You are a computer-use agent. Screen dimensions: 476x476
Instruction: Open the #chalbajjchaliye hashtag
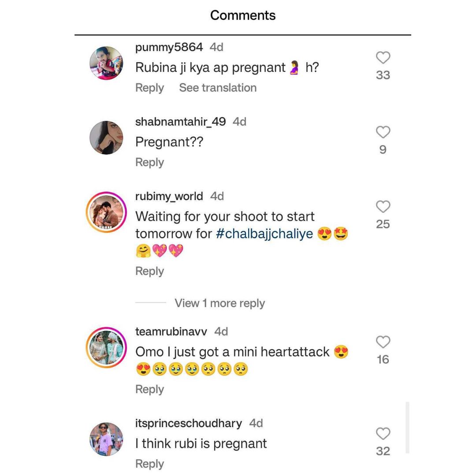pos(264,234)
